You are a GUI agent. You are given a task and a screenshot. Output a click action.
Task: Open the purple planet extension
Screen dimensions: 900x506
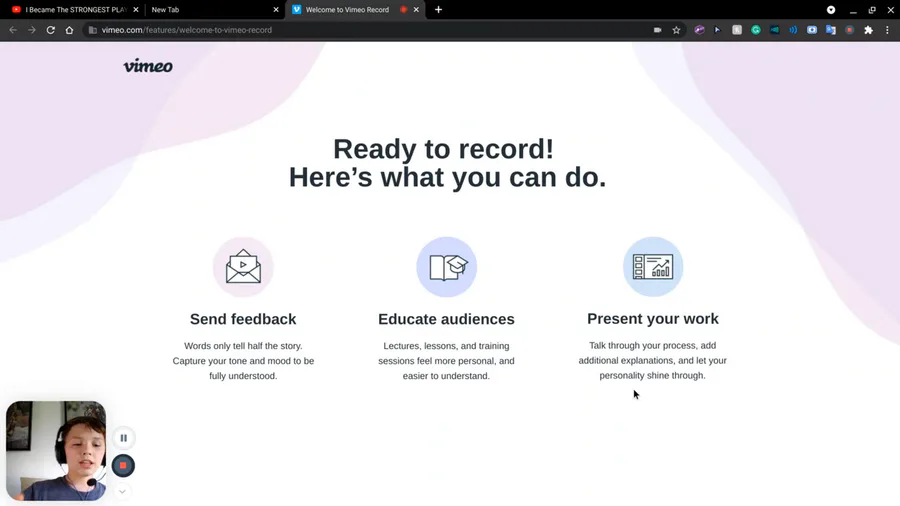(699, 30)
